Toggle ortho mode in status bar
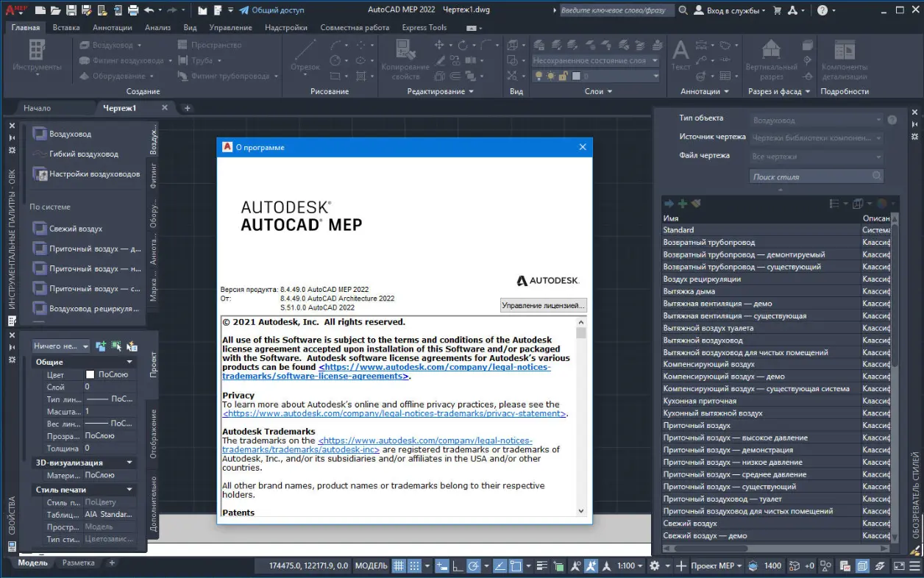This screenshot has width=924, height=578. 458,565
